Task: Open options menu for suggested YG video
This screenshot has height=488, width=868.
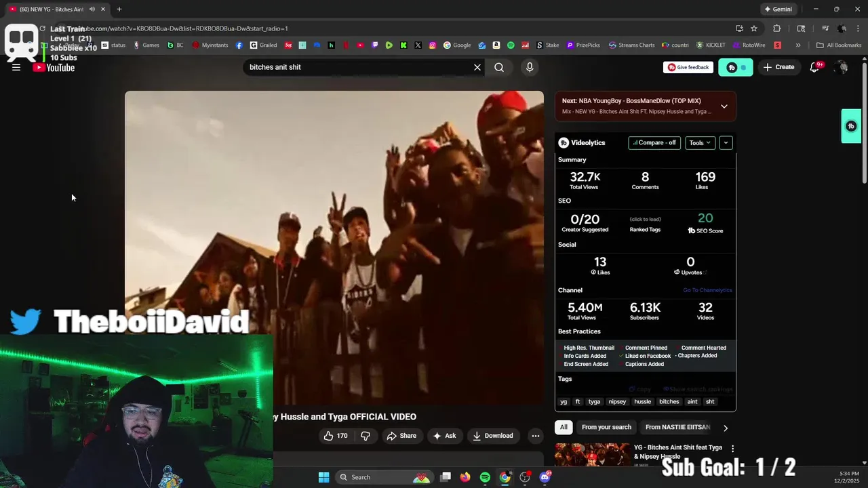Action: (732, 449)
